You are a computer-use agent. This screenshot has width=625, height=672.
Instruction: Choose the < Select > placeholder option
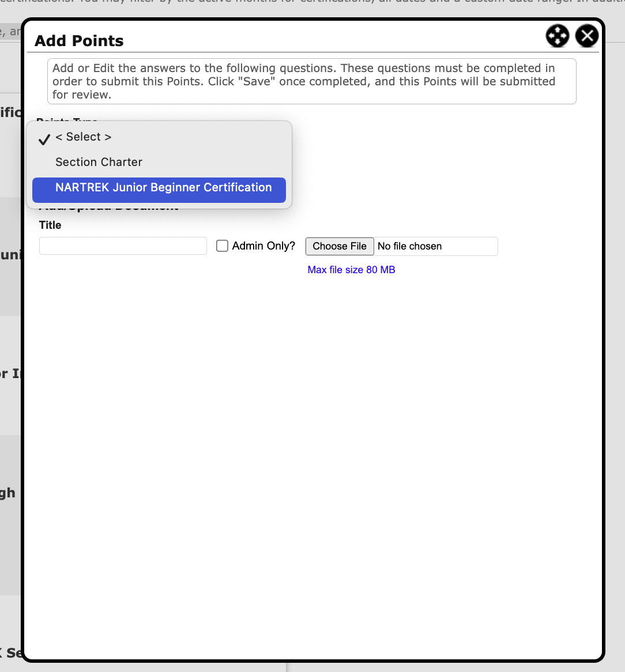click(x=84, y=137)
